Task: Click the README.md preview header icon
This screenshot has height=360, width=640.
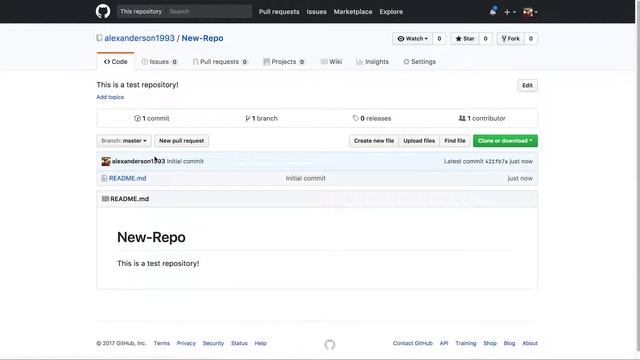Action: click(x=105, y=199)
